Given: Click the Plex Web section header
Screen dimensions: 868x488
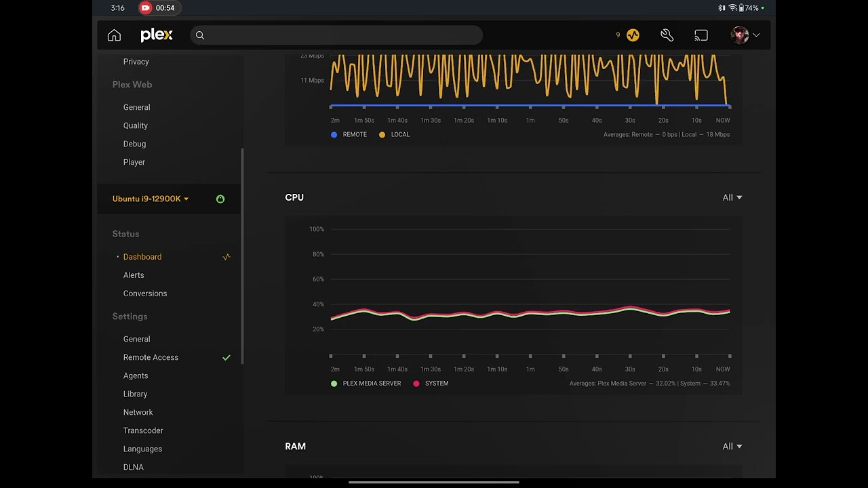Looking at the screenshot, I should pyautogui.click(x=132, y=85).
